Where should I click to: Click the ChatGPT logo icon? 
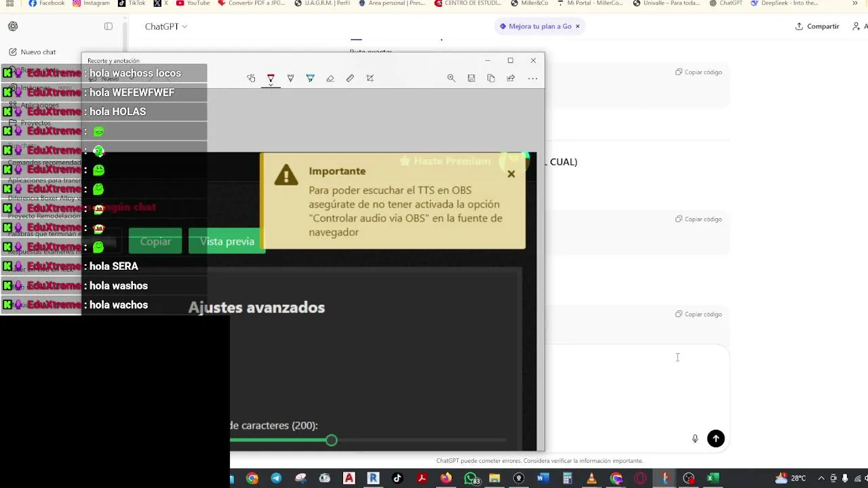pos(13,26)
